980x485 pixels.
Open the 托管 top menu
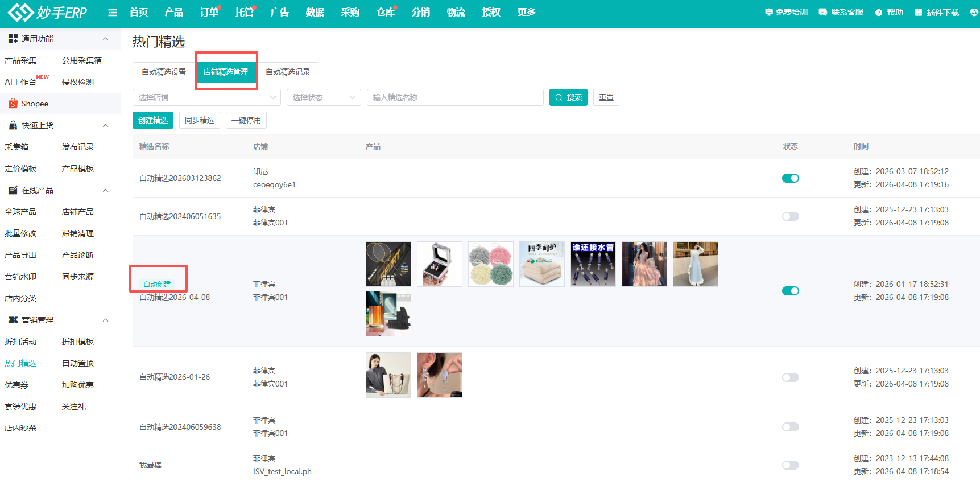[245, 12]
